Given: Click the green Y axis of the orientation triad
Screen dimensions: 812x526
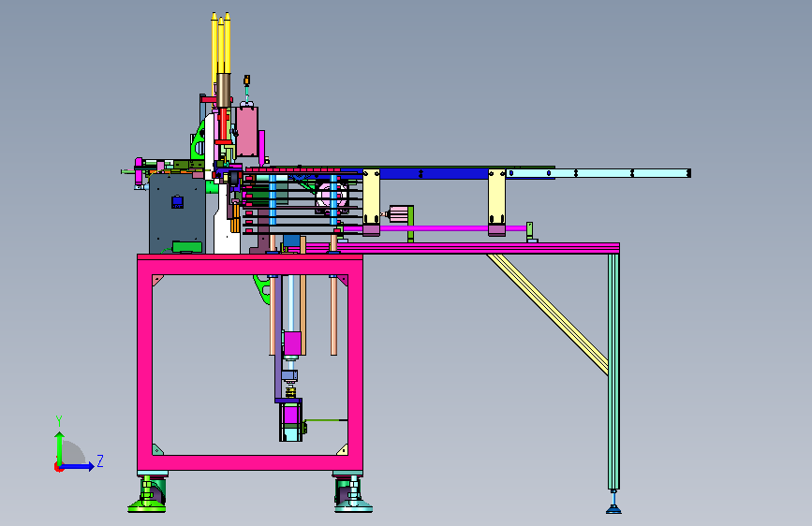Looking at the screenshot, I should (60, 448).
